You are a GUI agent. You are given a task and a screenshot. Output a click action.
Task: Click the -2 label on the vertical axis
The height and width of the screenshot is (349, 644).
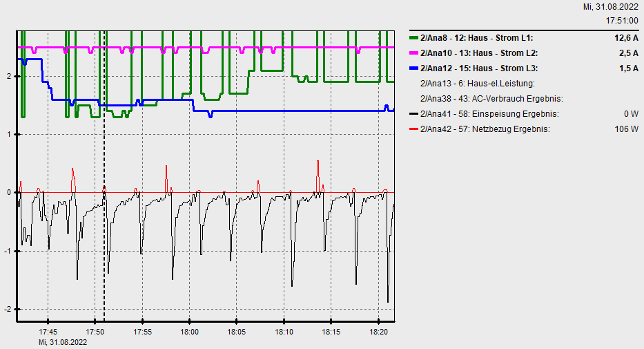coord(8,309)
